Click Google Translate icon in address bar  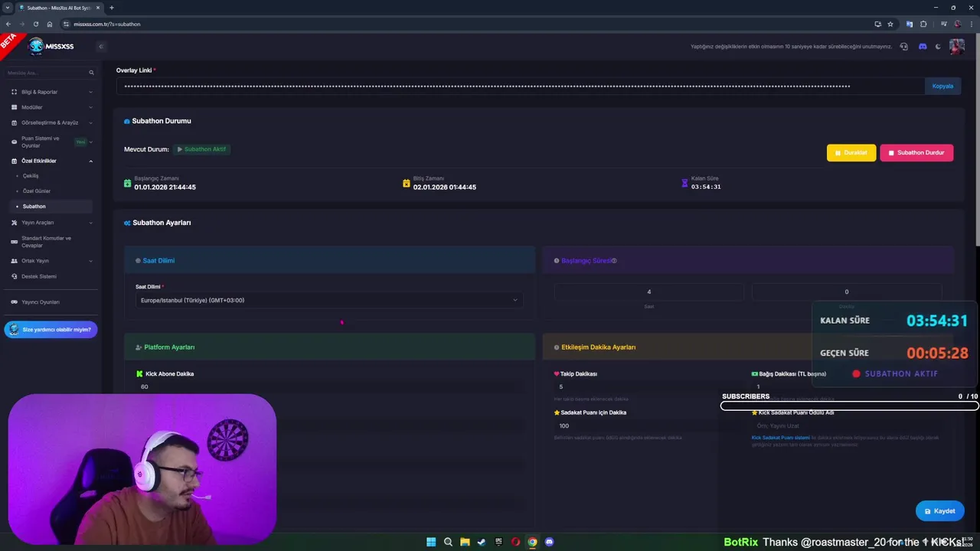tap(910, 24)
